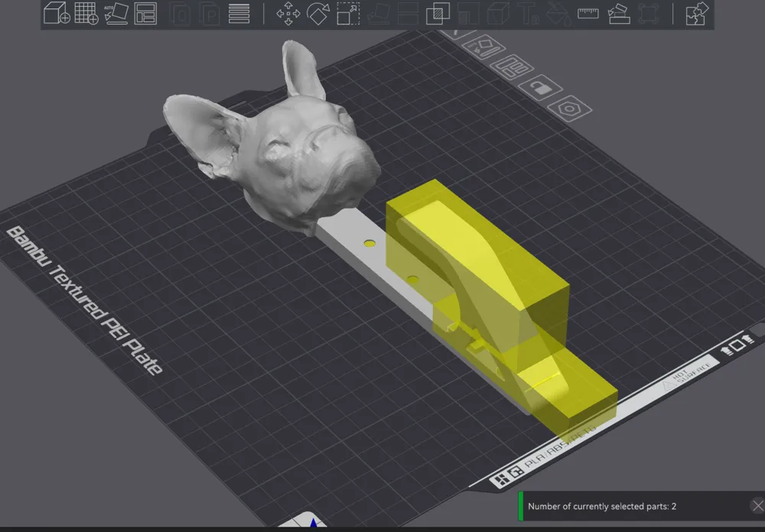Select the yellow highlighted modifier box

pyautogui.click(x=507, y=283)
